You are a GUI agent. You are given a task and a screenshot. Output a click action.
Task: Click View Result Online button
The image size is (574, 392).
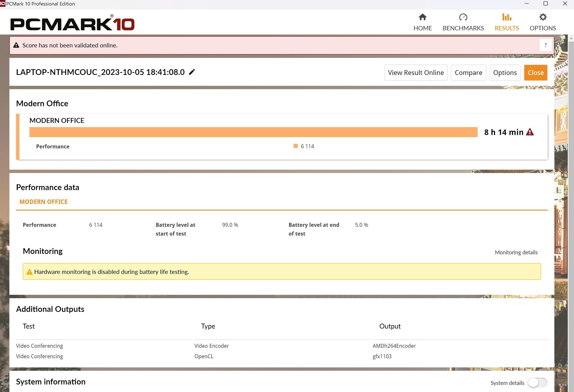coord(416,73)
